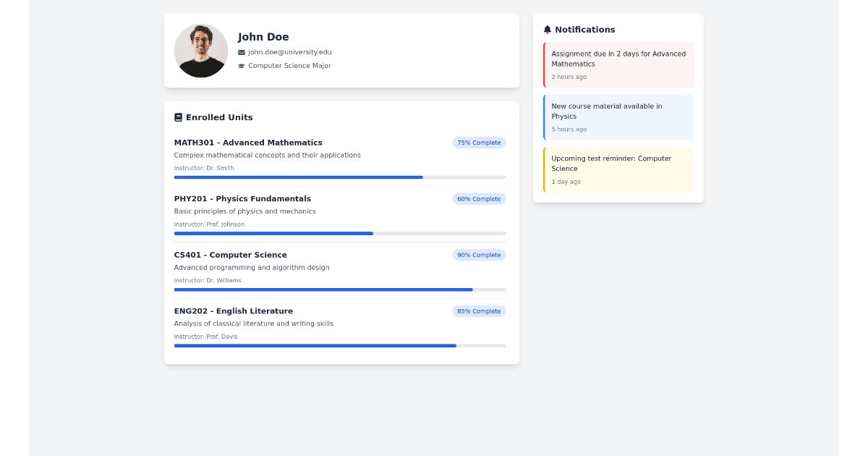Switch to the Notifications panel header
The height and width of the screenshot is (456, 868).
tap(586, 29)
